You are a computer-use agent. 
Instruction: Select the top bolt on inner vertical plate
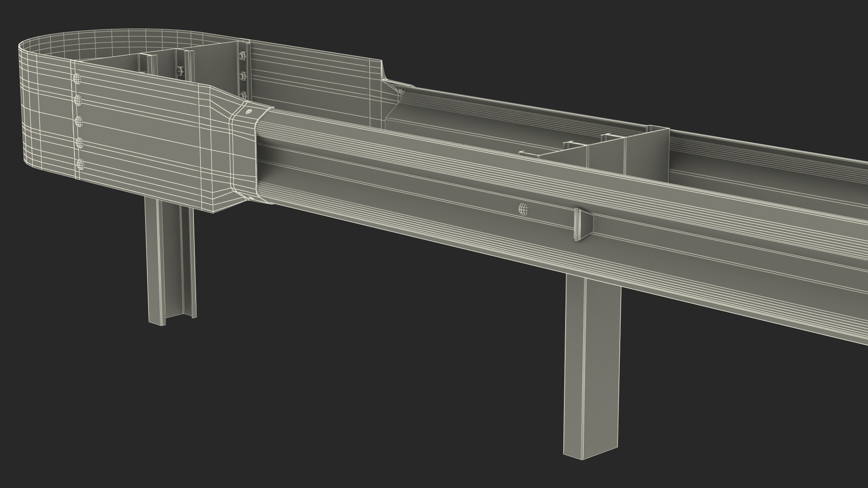tap(242, 56)
